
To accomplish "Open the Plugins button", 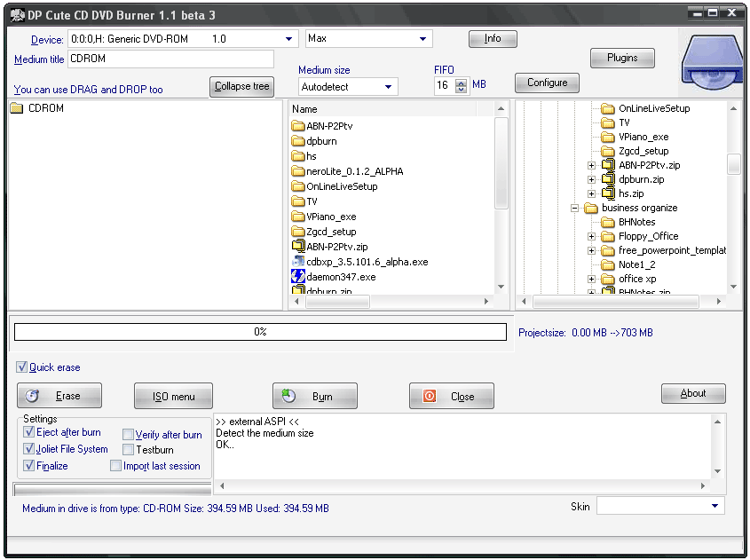I will [x=622, y=58].
